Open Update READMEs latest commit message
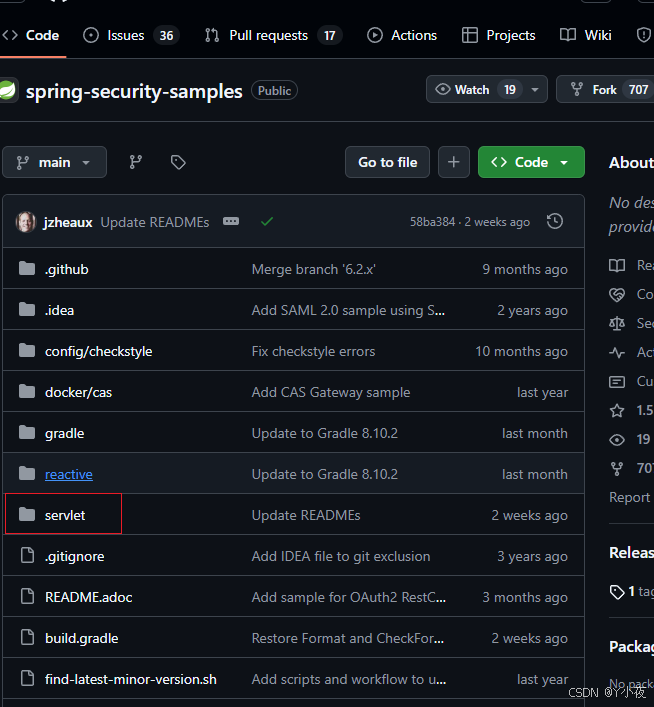Image resolution: width=654 pixels, height=707 pixels. (155, 222)
